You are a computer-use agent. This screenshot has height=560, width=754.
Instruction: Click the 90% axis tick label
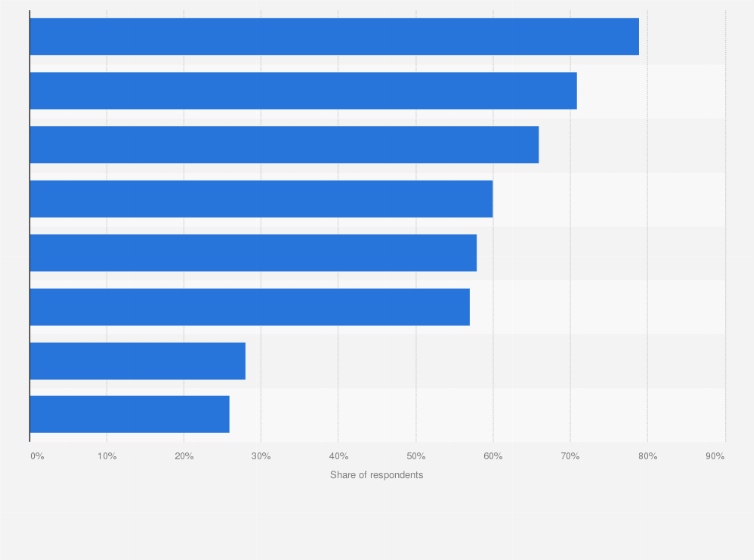[x=715, y=456]
